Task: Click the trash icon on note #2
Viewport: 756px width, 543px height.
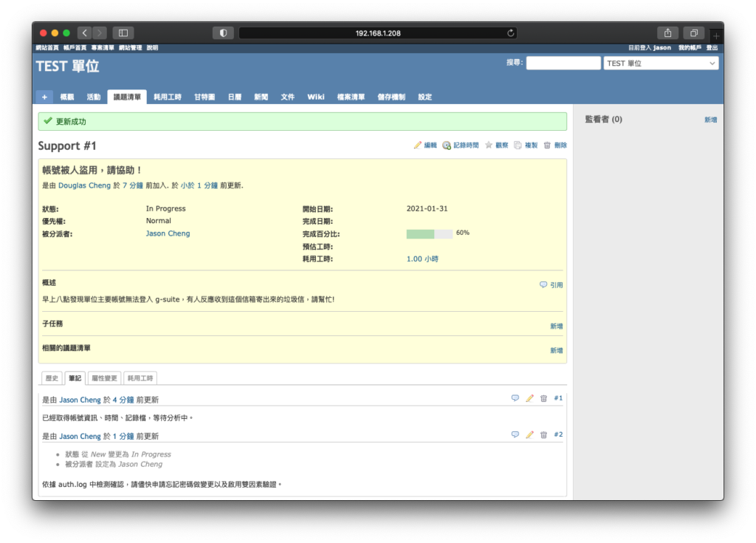Action: pos(544,434)
